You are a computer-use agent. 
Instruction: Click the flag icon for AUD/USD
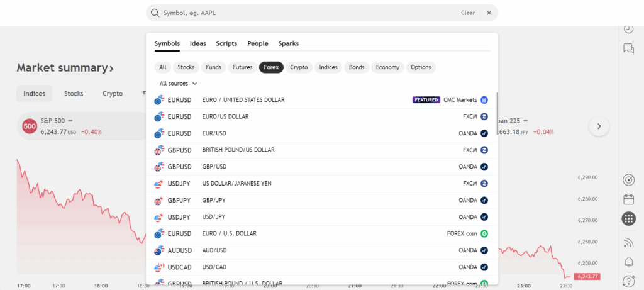[158, 250]
